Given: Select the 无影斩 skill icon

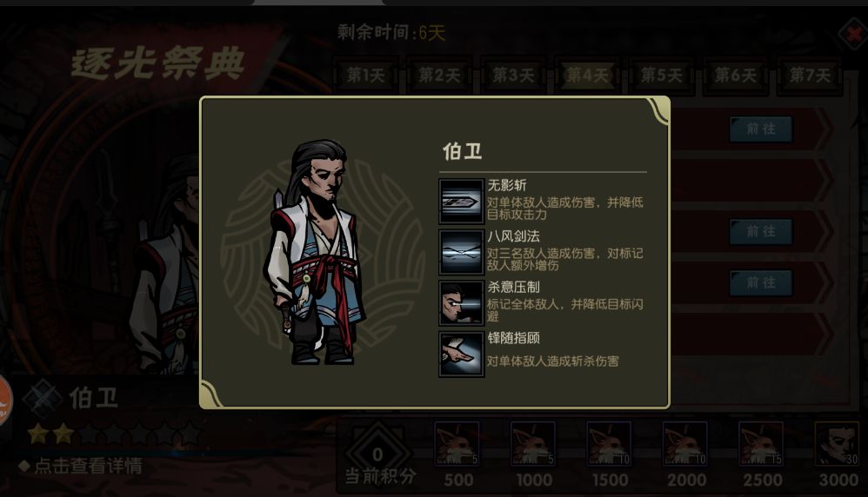Looking at the screenshot, I should click(462, 201).
